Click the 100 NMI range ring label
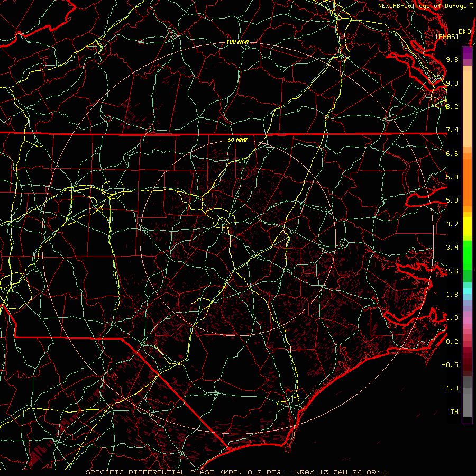476x476 pixels. pyautogui.click(x=237, y=42)
